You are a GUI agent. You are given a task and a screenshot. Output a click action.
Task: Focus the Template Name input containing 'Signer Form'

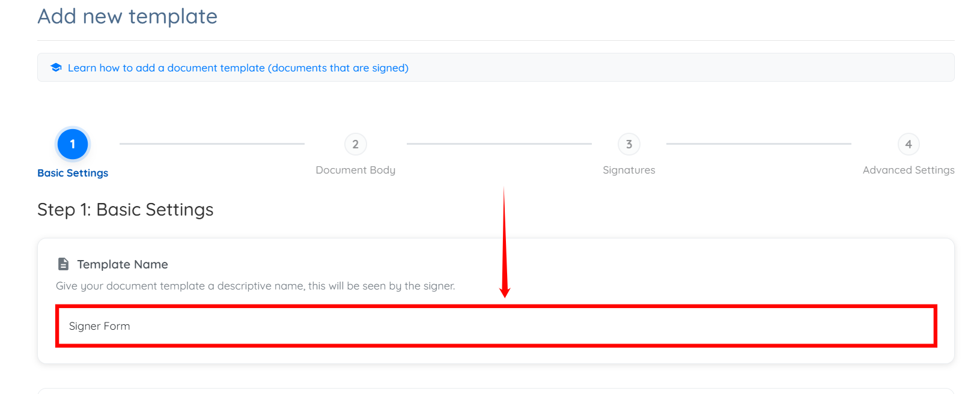(x=496, y=326)
